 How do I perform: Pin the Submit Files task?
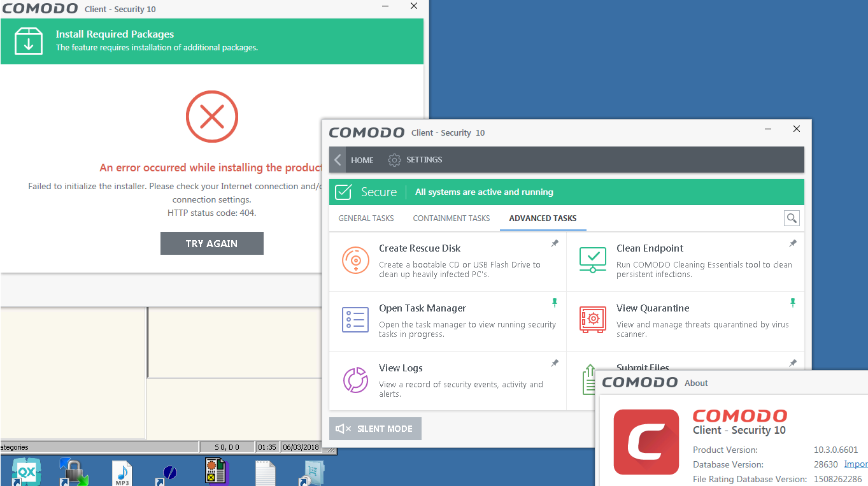[x=793, y=363]
